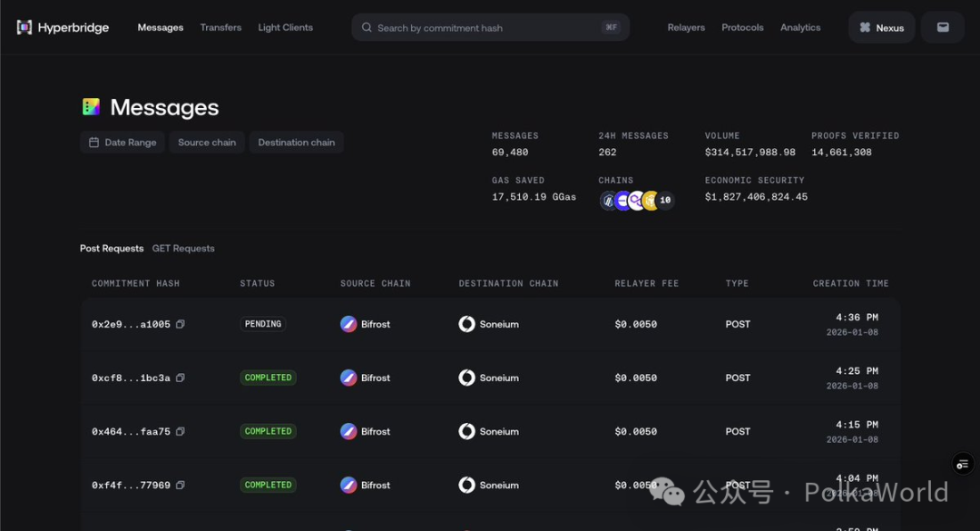The image size is (980, 531).
Task: Open the Source chain filter
Action: (x=207, y=143)
